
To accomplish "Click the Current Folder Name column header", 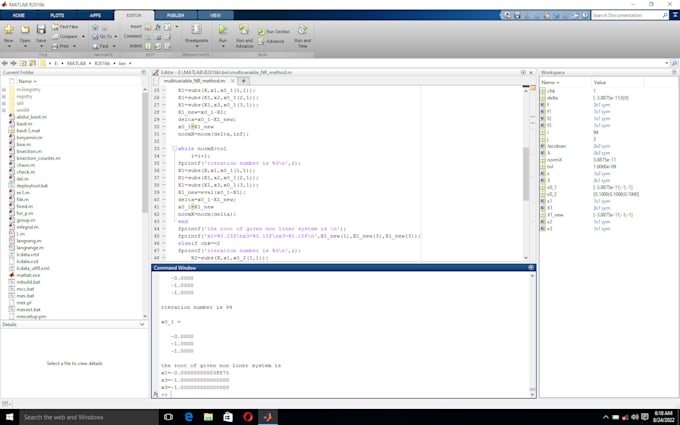I will (x=27, y=81).
